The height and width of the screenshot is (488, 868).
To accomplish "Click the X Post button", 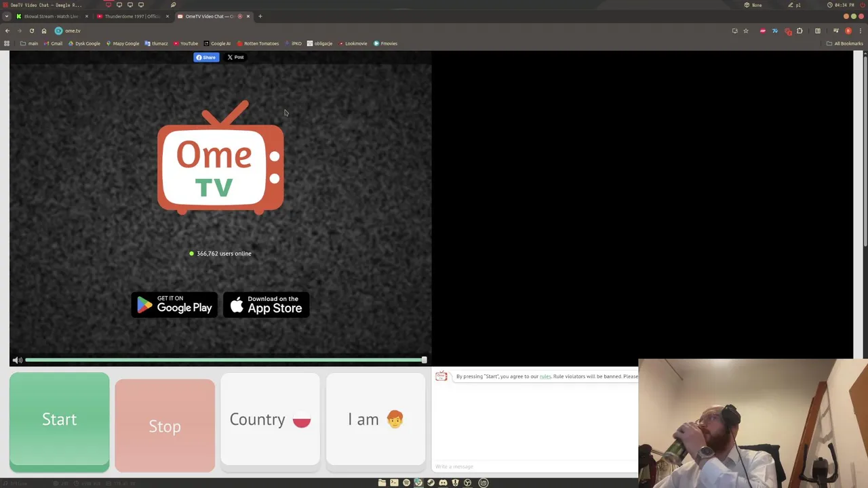I will point(235,57).
